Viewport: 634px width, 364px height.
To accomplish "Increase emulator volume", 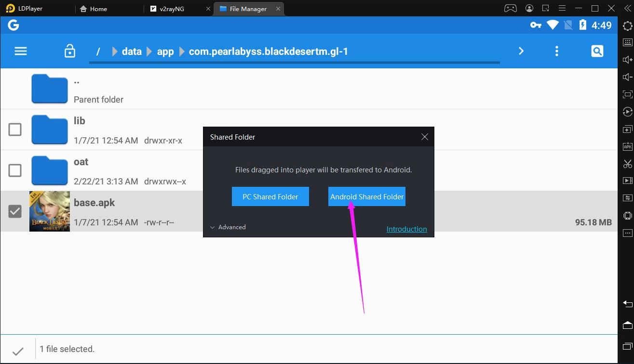I will click(627, 59).
